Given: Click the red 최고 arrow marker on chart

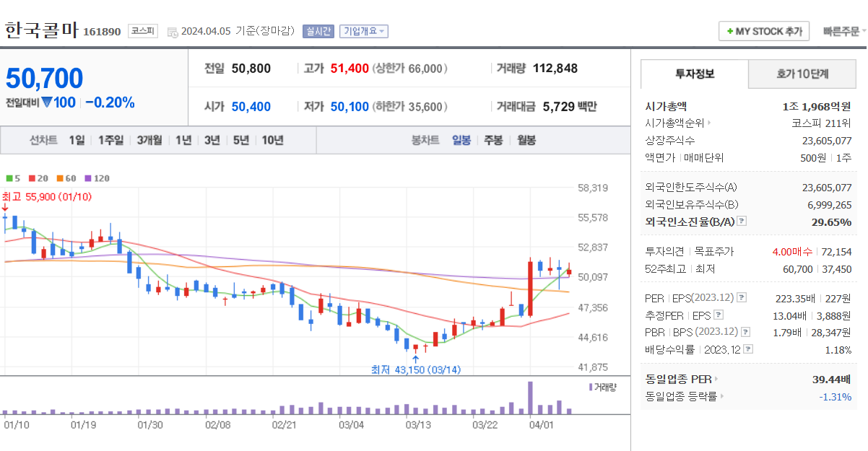Looking at the screenshot, I should pyautogui.click(x=5, y=208).
